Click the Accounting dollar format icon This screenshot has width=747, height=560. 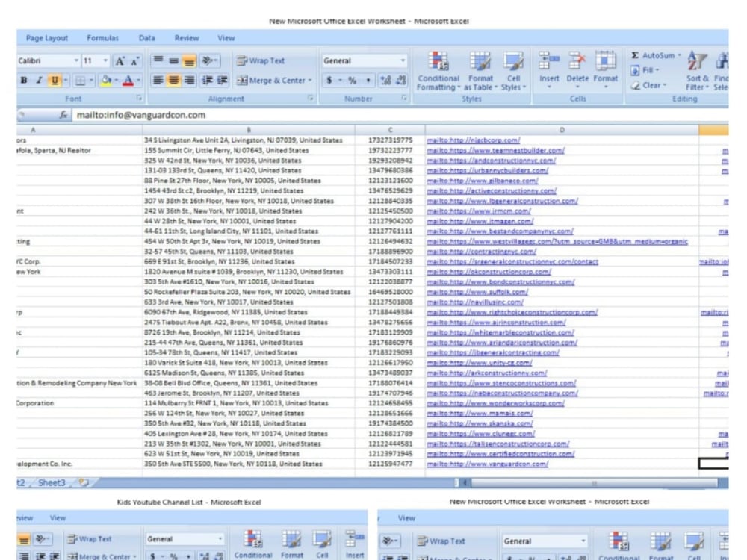pyautogui.click(x=329, y=81)
